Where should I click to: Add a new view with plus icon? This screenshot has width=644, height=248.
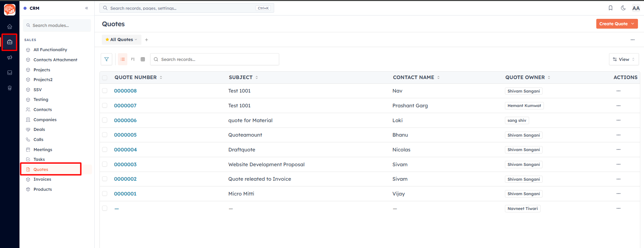click(146, 40)
